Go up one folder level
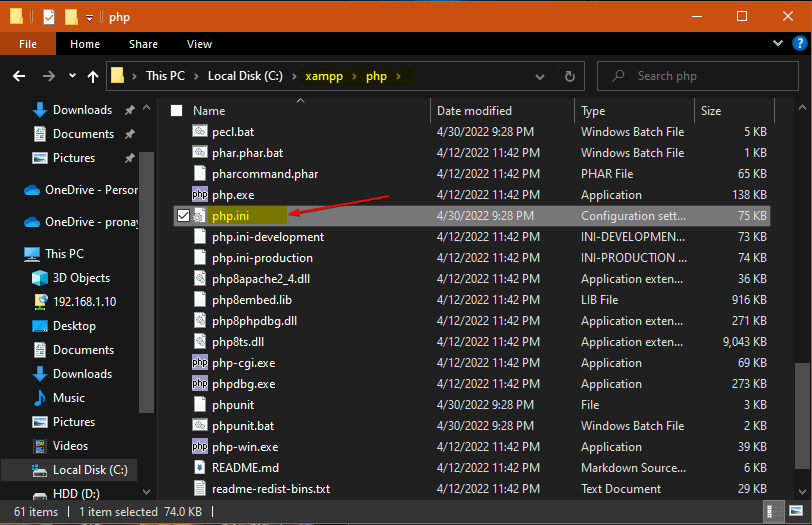This screenshot has width=812, height=525. pos(93,77)
